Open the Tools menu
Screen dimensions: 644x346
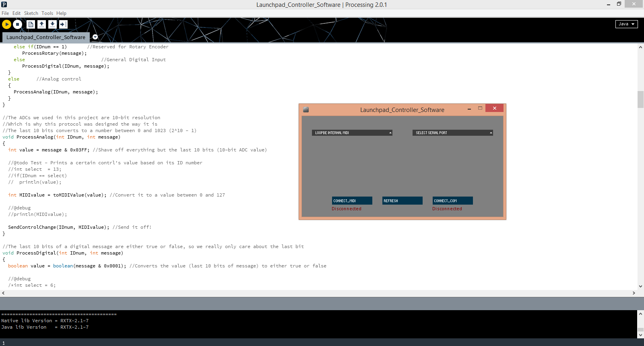point(47,13)
